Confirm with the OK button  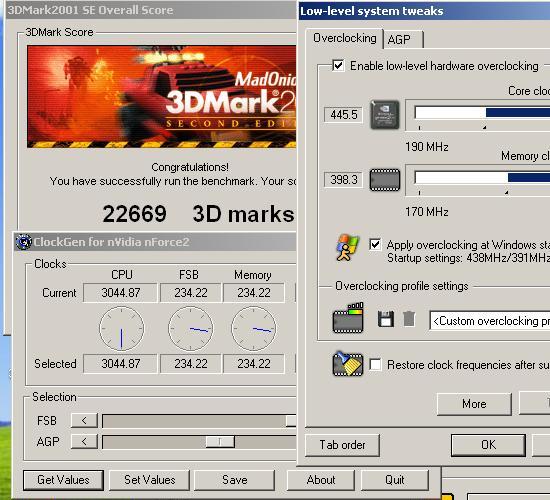click(x=488, y=445)
